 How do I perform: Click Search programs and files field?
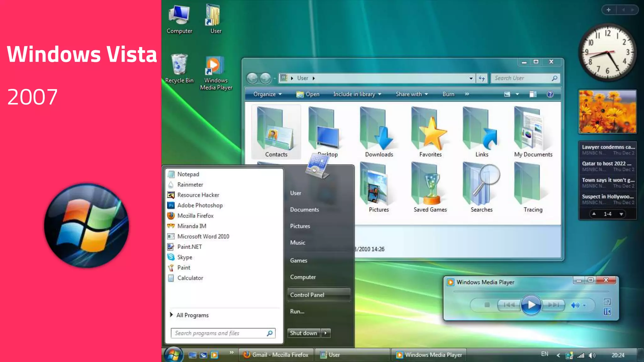[x=223, y=333]
